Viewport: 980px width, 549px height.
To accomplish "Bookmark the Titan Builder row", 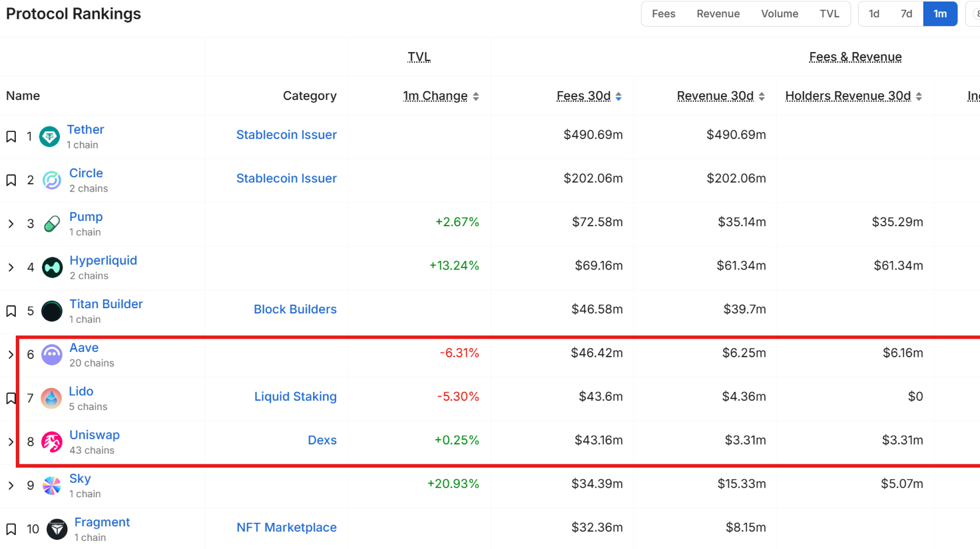I will (x=11, y=311).
